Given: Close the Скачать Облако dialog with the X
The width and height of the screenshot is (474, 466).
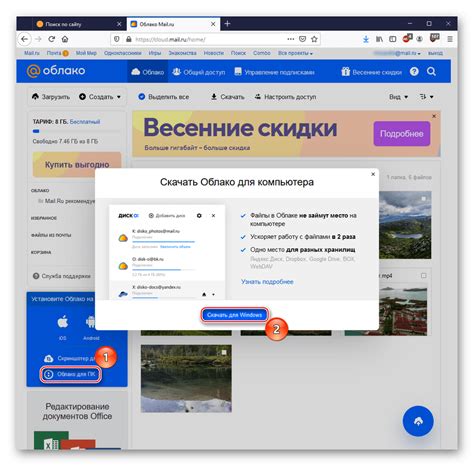Looking at the screenshot, I should [x=373, y=174].
